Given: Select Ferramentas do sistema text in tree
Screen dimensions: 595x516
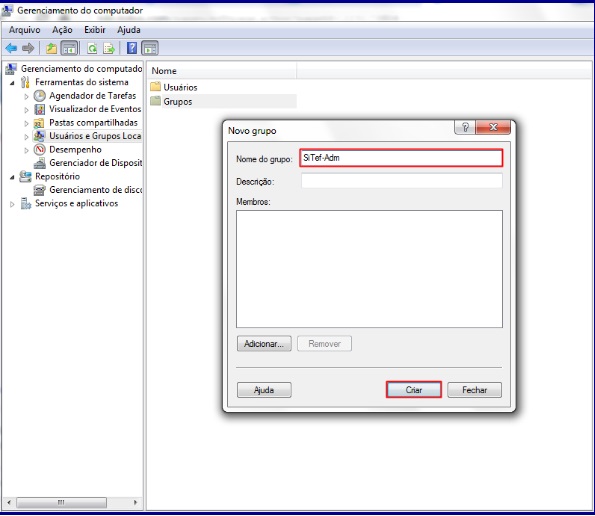Looking at the screenshot, I should (x=82, y=82).
